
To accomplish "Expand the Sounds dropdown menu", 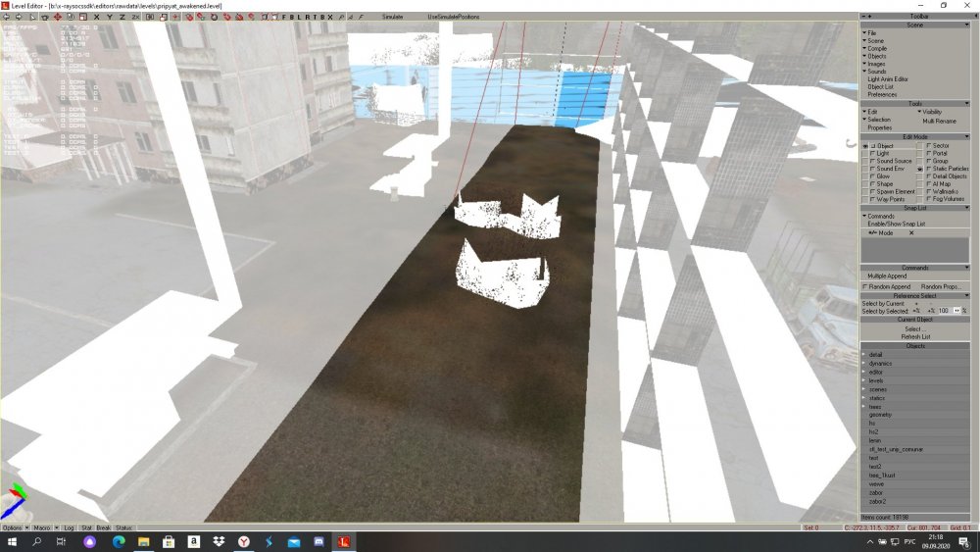I will click(877, 72).
